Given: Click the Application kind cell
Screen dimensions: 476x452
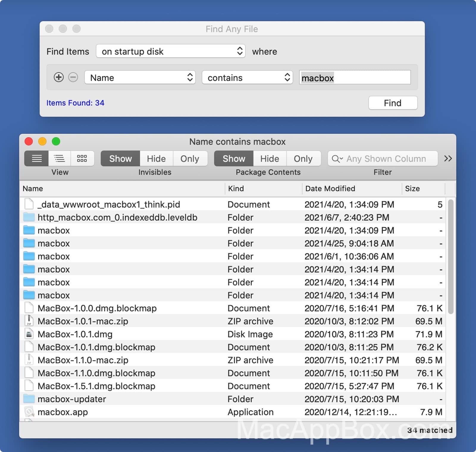Looking at the screenshot, I should pyautogui.click(x=250, y=412).
